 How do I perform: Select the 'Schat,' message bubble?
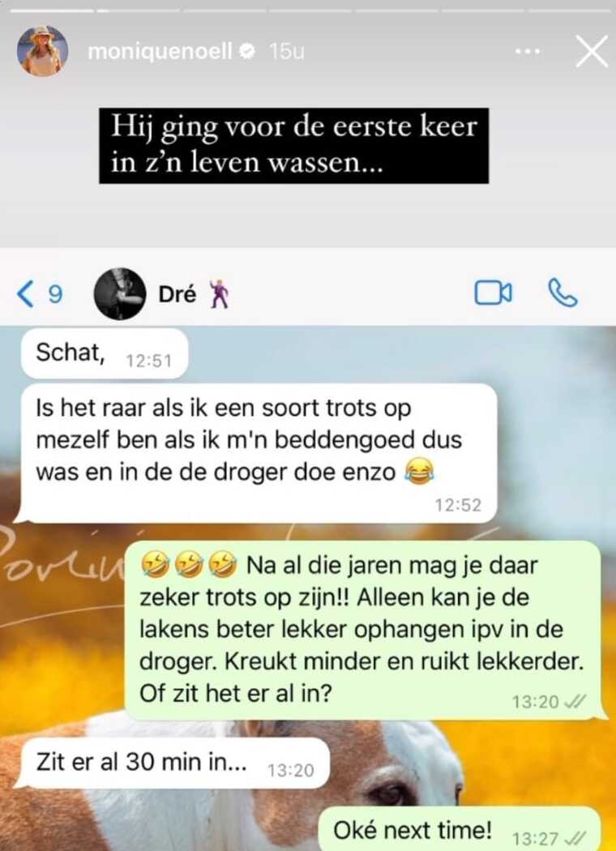pyautogui.click(x=105, y=353)
